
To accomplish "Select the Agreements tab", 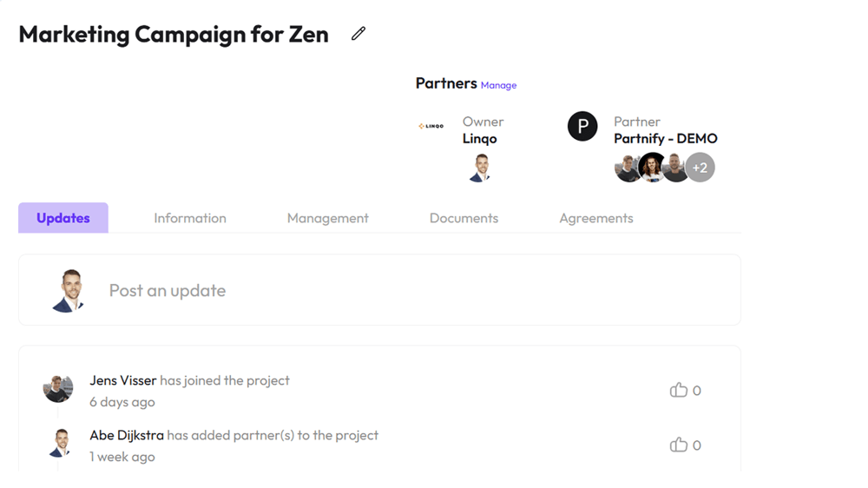I will [596, 218].
